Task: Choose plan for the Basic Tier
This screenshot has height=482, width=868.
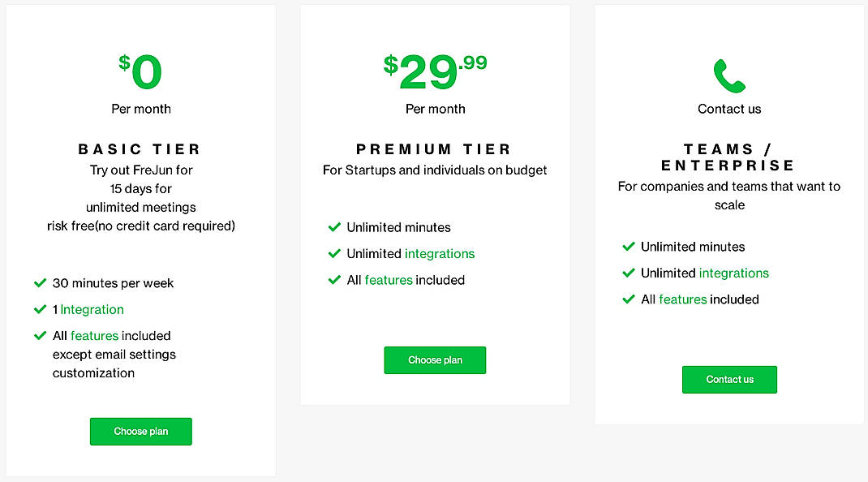Action: [140, 431]
